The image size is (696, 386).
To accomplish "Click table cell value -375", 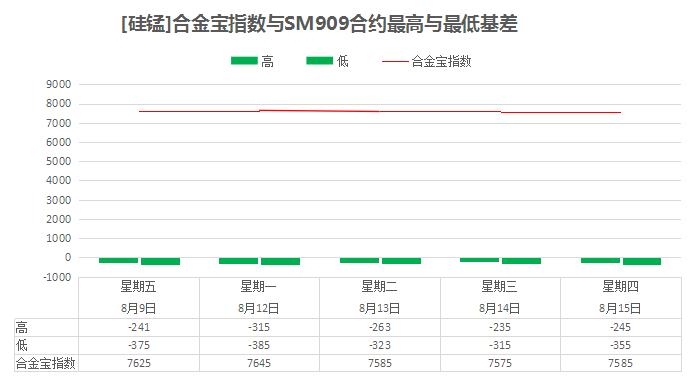I will pyautogui.click(x=139, y=345).
